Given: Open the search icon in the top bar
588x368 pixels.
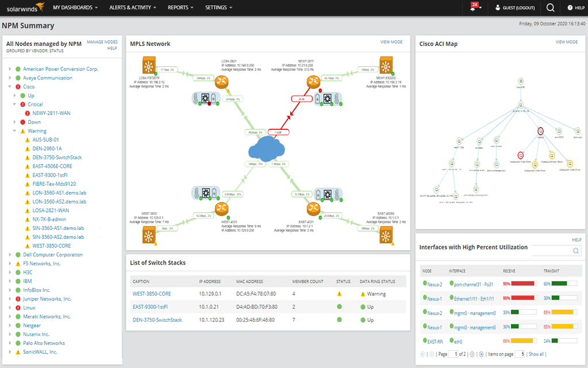Looking at the screenshot, I should pyautogui.click(x=549, y=8).
